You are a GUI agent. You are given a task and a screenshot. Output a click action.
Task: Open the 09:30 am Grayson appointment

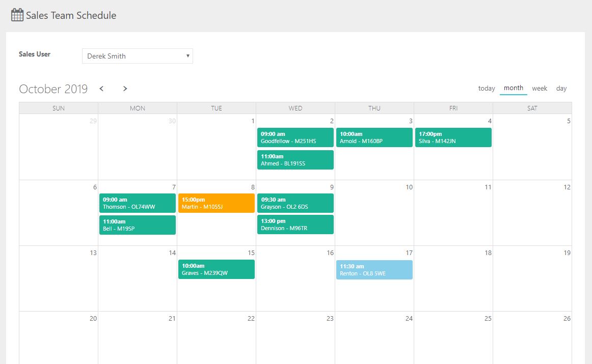pyautogui.click(x=295, y=203)
